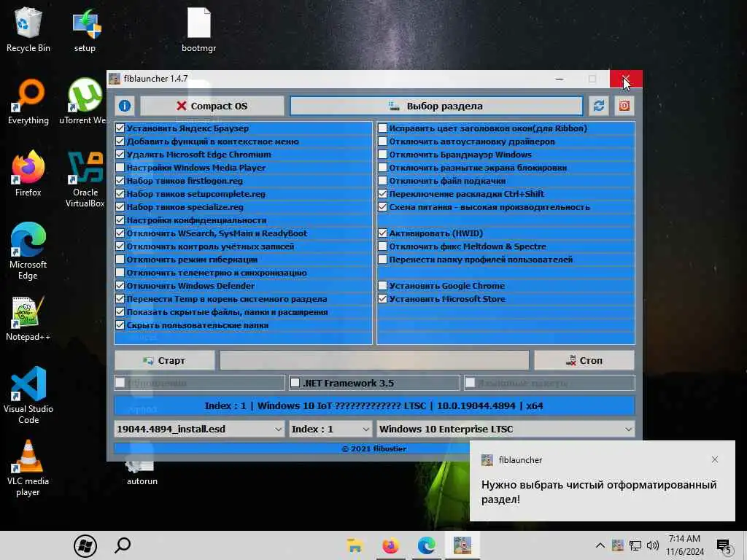The height and width of the screenshot is (560, 747).
Task: Launch Firefox from desktop
Action: click(x=28, y=174)
